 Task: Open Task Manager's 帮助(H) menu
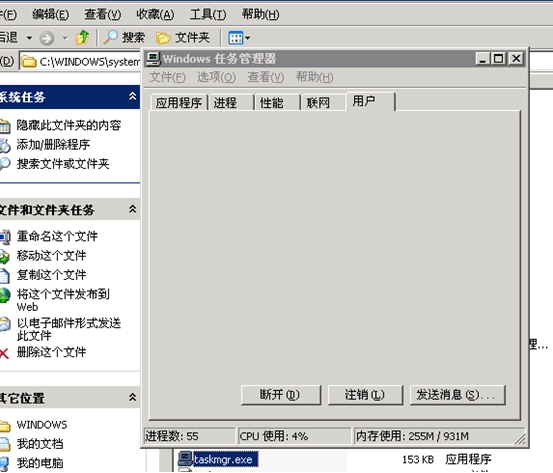[314, 77]
